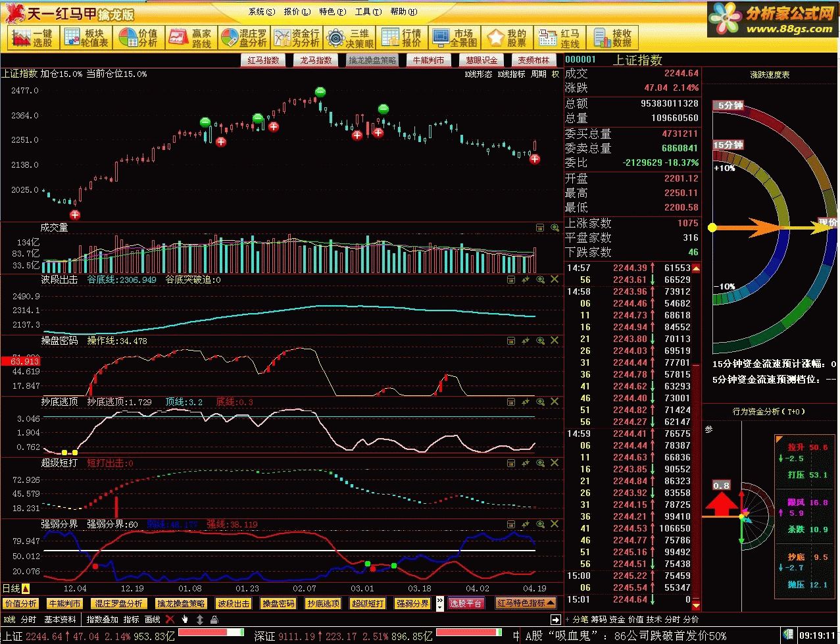This screenshot has width=840, height=644.
Task: Select the 牛熊判市 top tab
Action: pos(428,60)
